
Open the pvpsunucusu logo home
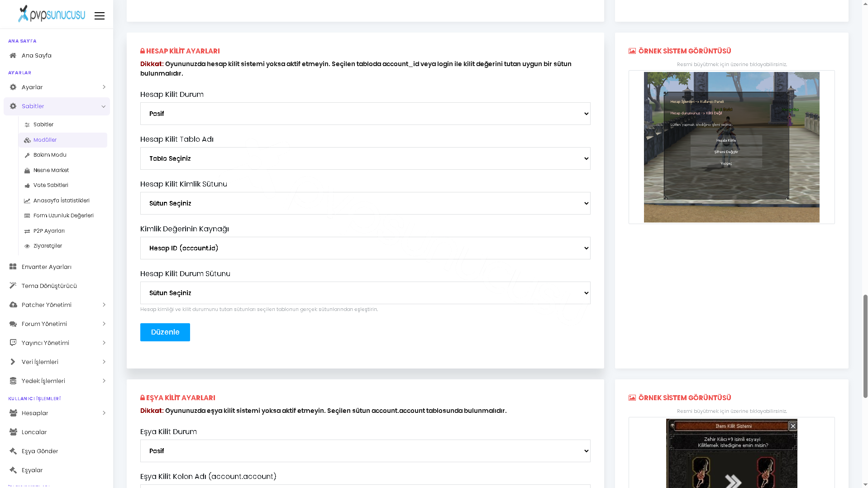point(52,14)
